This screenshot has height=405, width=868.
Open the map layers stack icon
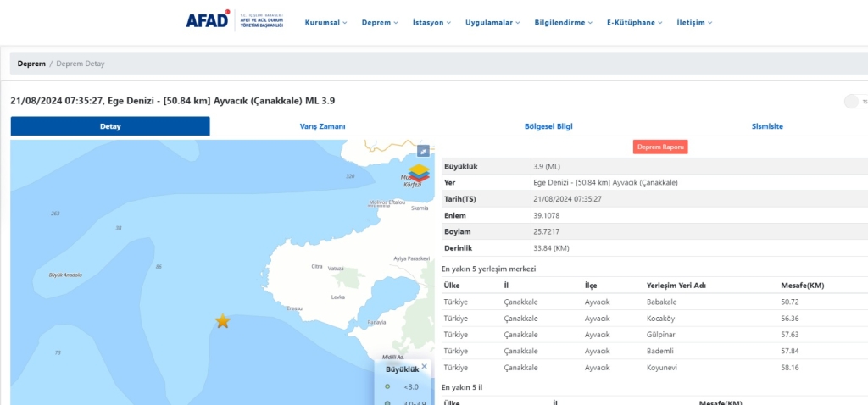(419, 173)
